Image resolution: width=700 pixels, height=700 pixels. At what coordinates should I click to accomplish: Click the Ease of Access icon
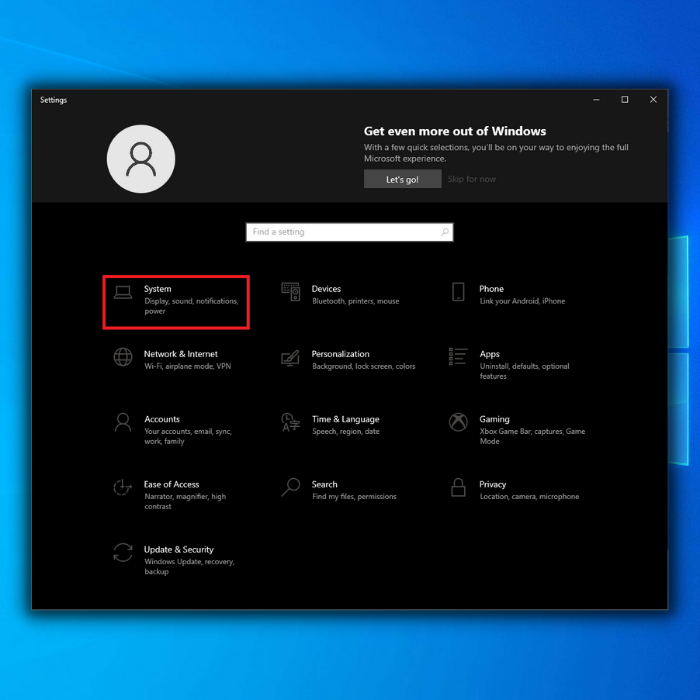122,488
